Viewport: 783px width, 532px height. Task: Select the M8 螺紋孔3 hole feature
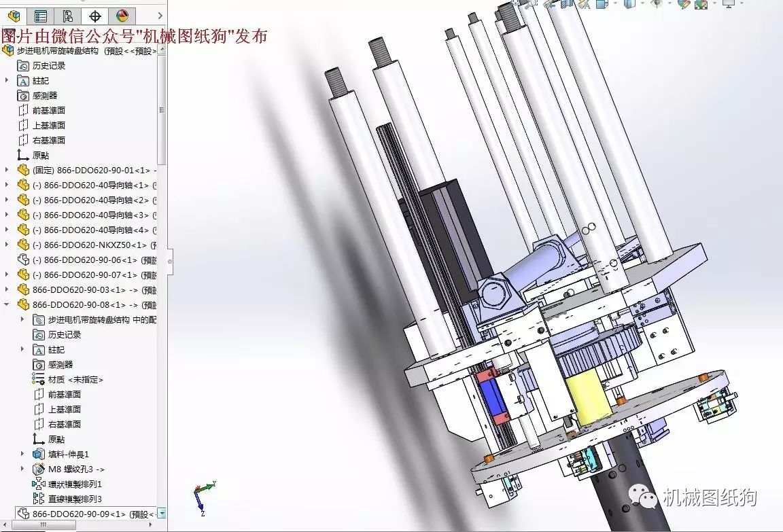(75, 469)
